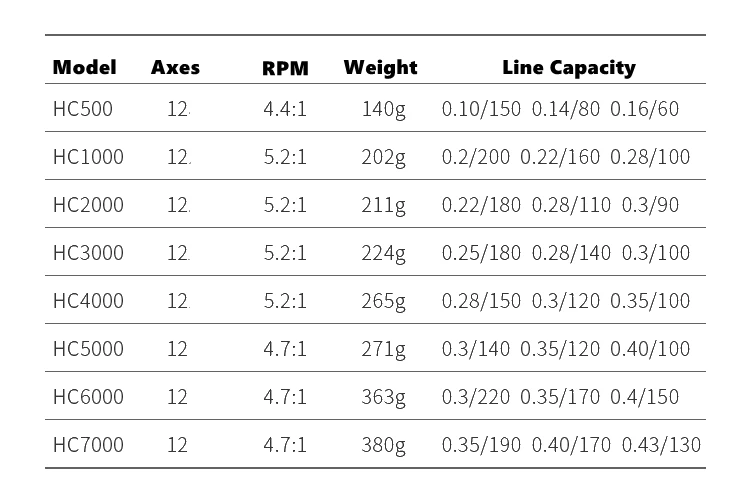Click the RPM column header

pos(285,68)
